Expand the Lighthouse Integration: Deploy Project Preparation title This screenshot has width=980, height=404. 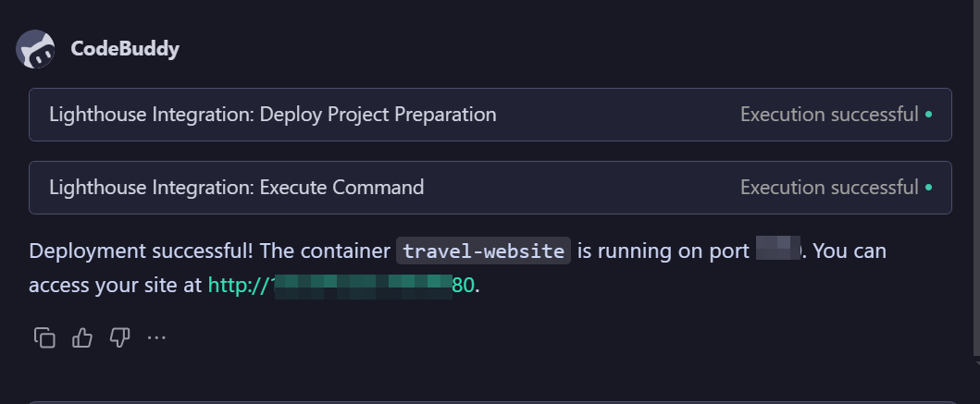click(272, 115)
